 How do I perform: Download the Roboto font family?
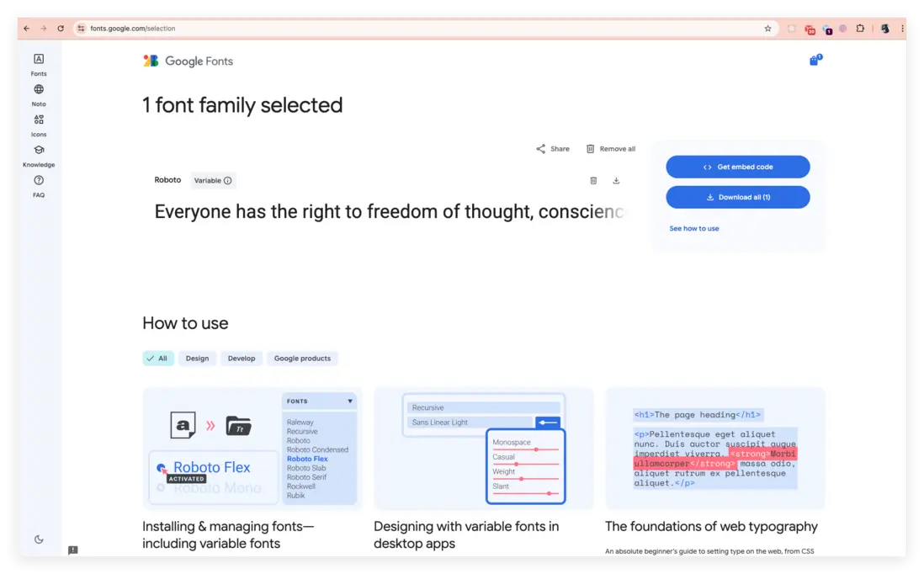point(616,180)
